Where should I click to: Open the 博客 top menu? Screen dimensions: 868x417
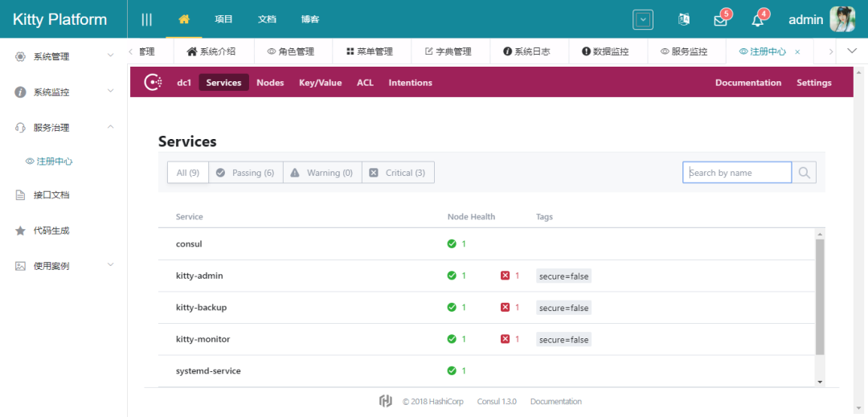pos(310,19)
